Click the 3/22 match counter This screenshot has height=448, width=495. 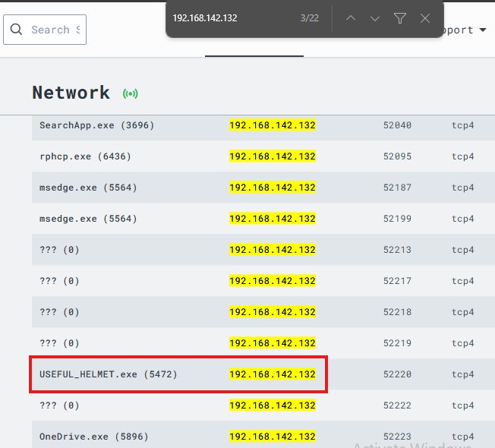coord(310,18)
